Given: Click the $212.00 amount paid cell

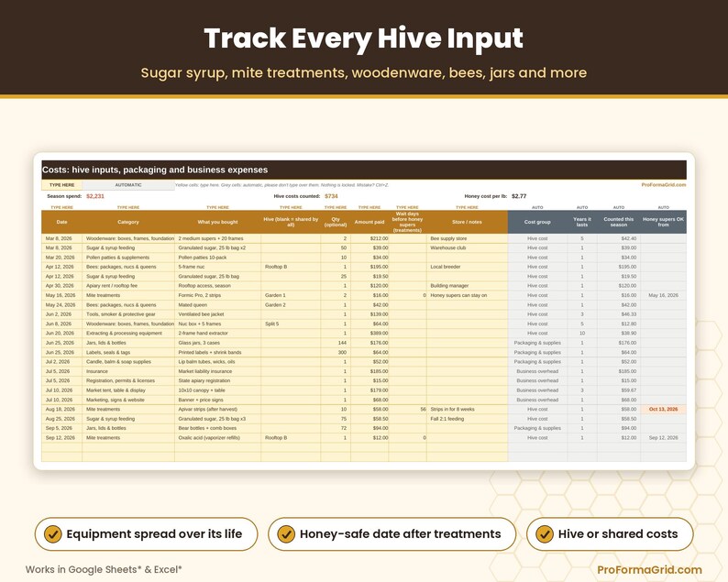Looking at the screenshot, I should pos(370,238).
